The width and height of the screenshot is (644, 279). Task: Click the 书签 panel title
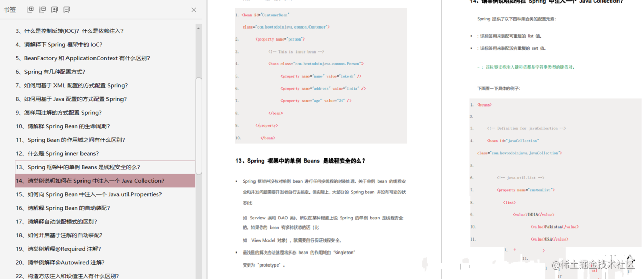pos(9,10)
